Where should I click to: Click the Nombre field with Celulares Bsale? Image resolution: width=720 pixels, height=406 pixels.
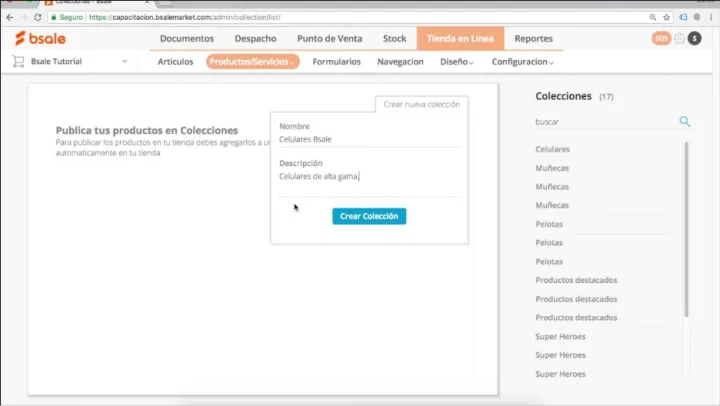(368, 139)
